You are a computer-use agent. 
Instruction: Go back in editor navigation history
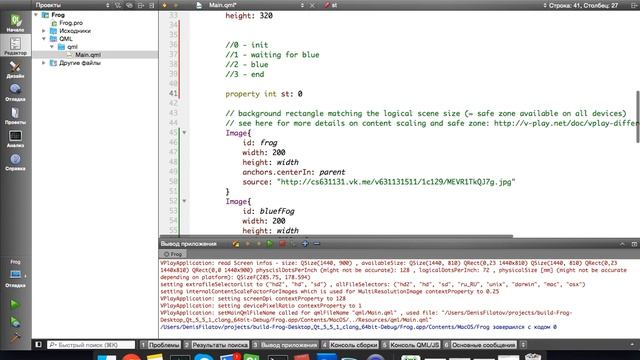[164, 5]
